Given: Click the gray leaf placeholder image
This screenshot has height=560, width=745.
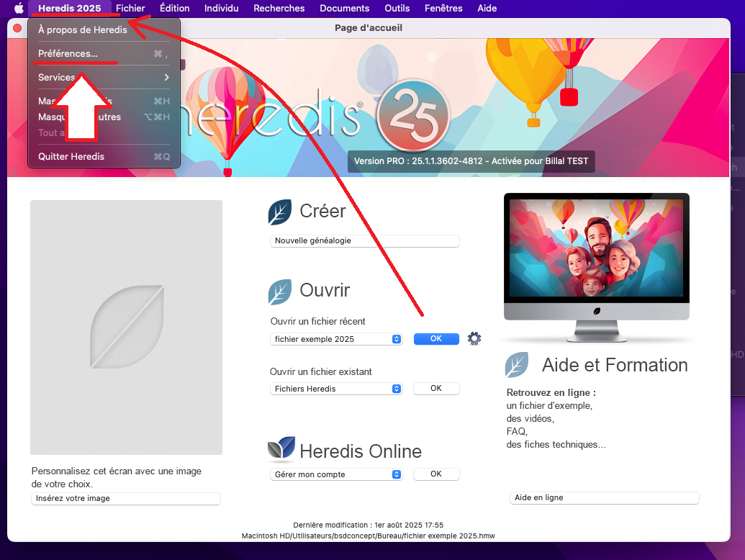Looking at the screenshot, I should point(126,328).
